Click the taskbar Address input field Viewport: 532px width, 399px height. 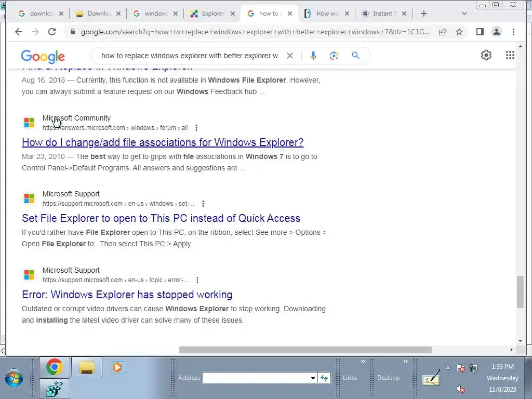(x=256, y=378)
